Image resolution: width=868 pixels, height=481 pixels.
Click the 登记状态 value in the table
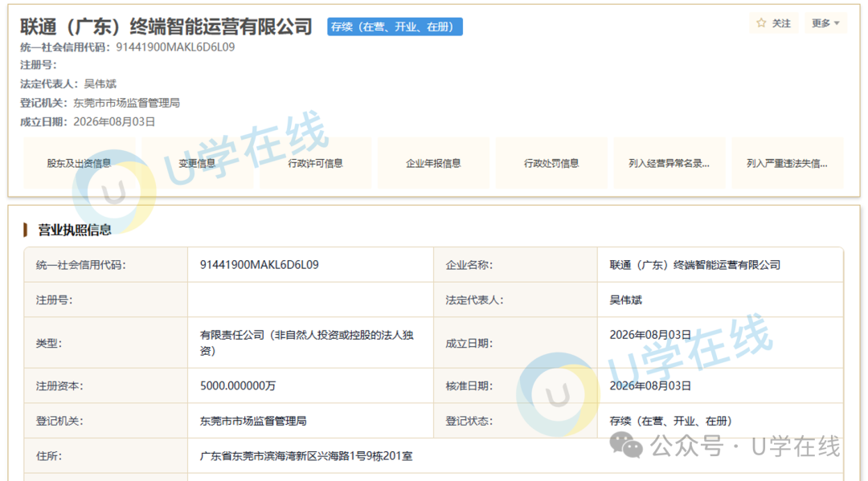(x=670, y=422)
